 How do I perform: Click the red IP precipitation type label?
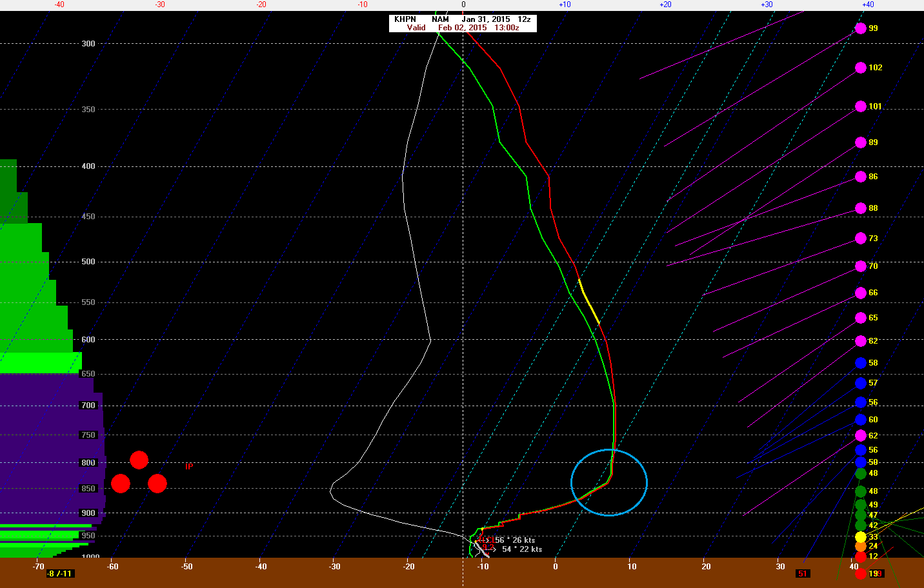[x=188, y=466]
